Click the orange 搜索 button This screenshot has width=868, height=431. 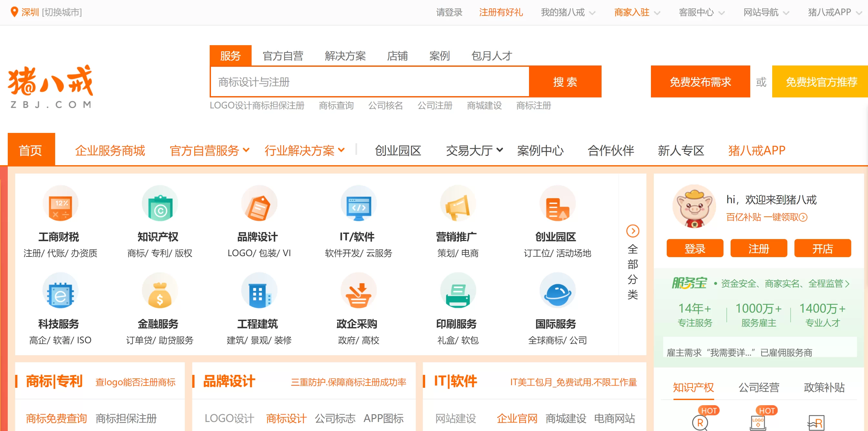point(565,82)
